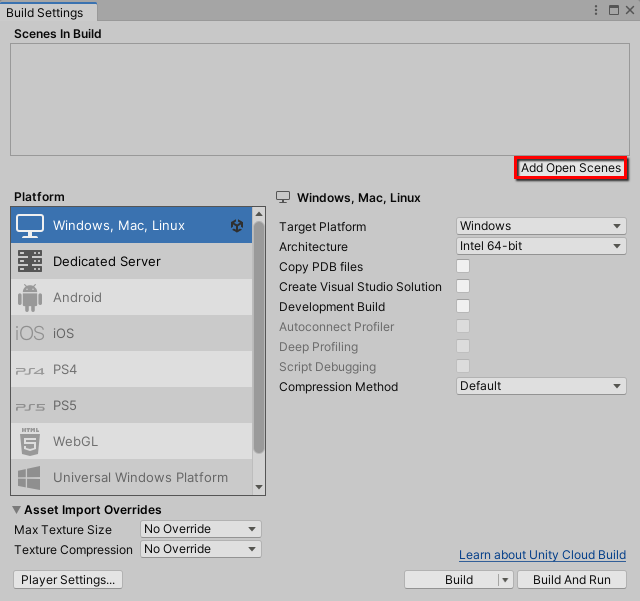Toggle Autoconnect Profiler checkbox
The width and height of the screenshot is (640, 601).
463,326
